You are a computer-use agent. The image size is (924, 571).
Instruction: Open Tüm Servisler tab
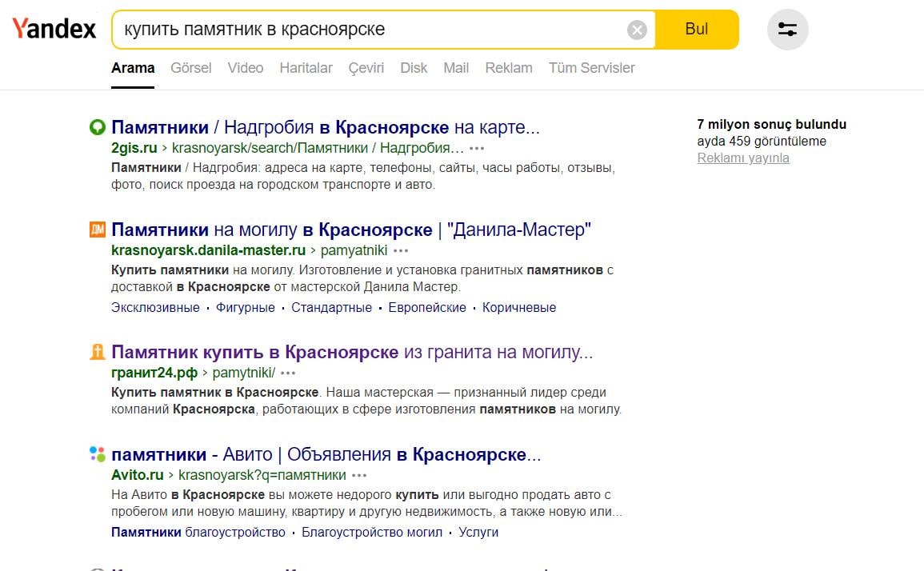(592, 68)
